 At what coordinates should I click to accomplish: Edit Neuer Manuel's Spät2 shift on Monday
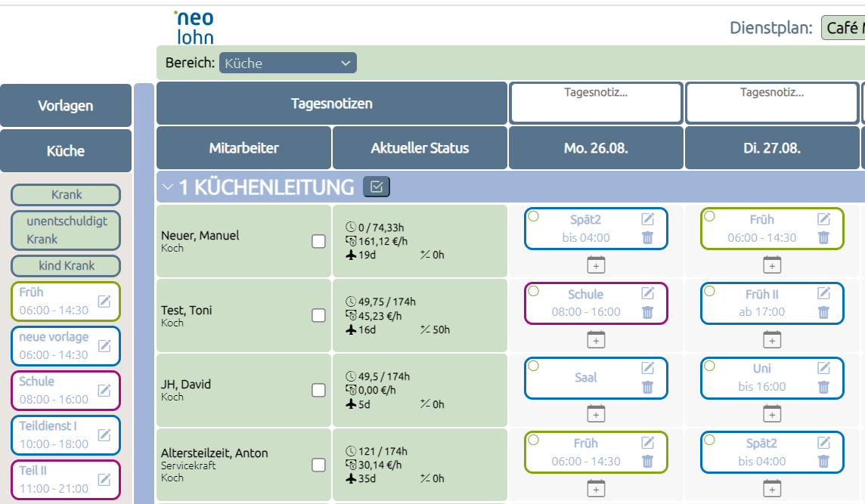coord(648,219)
